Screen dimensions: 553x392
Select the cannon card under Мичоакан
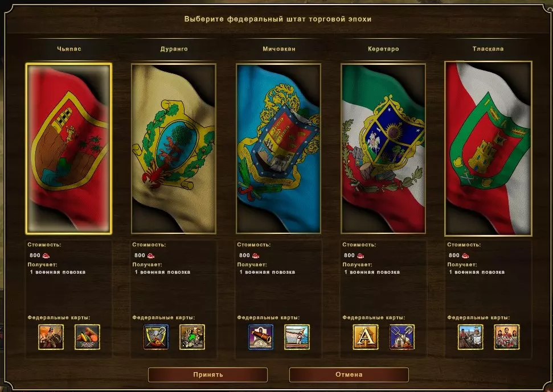coord(261,337)
